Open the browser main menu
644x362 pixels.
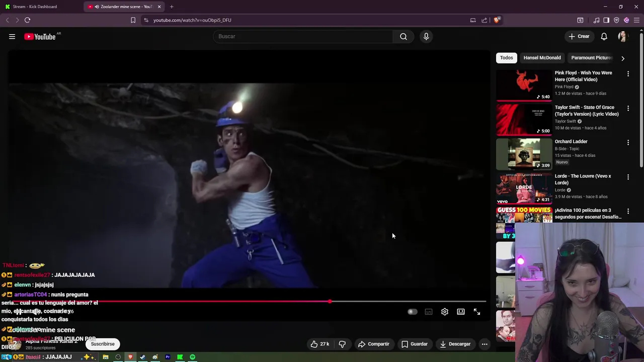(637, 20)
